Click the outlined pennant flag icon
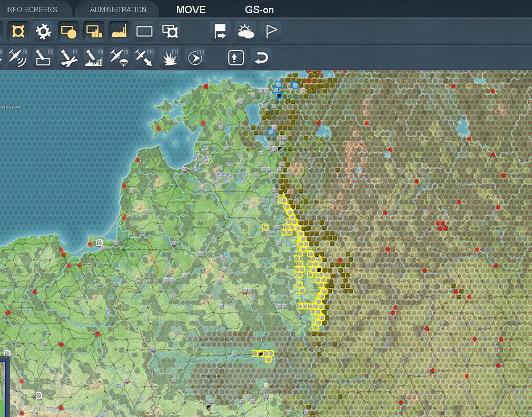 (271, 32)
